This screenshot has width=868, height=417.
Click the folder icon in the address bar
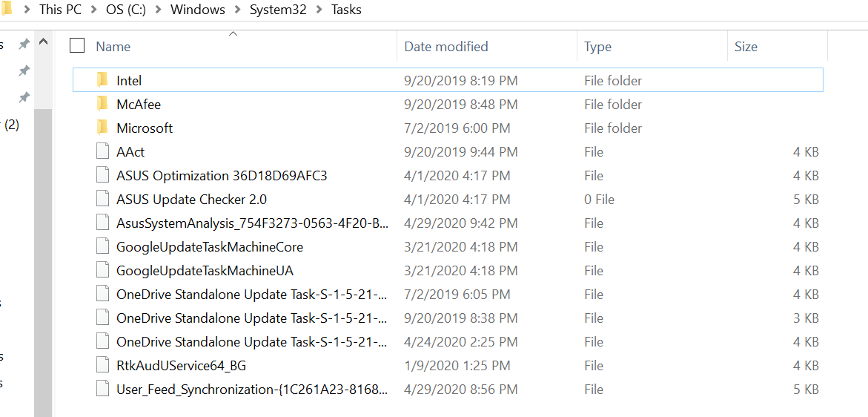(6, 10)
